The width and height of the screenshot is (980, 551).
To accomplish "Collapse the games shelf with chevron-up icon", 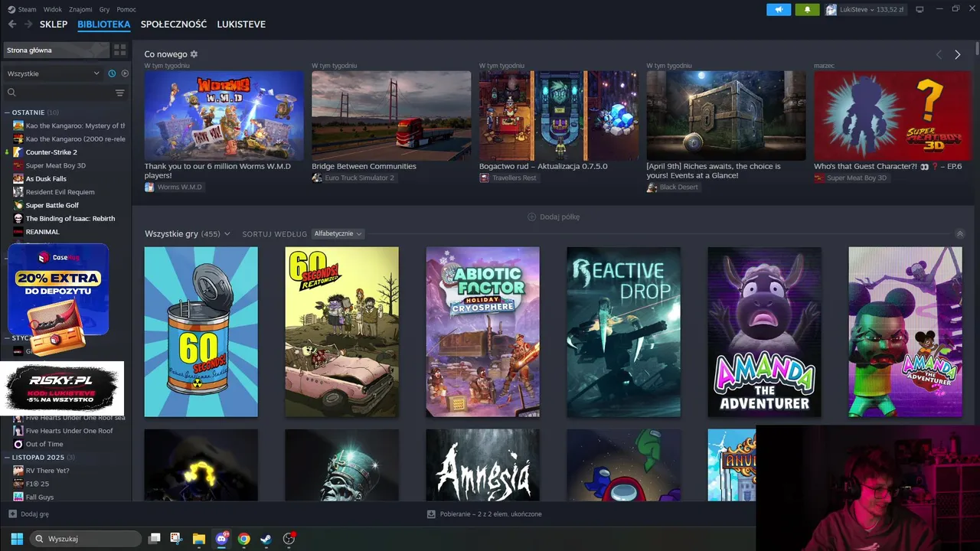I will (x=960, y=233).
